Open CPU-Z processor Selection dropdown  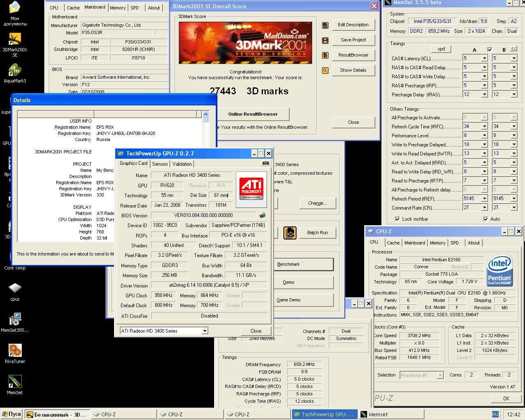coord(440,375)
